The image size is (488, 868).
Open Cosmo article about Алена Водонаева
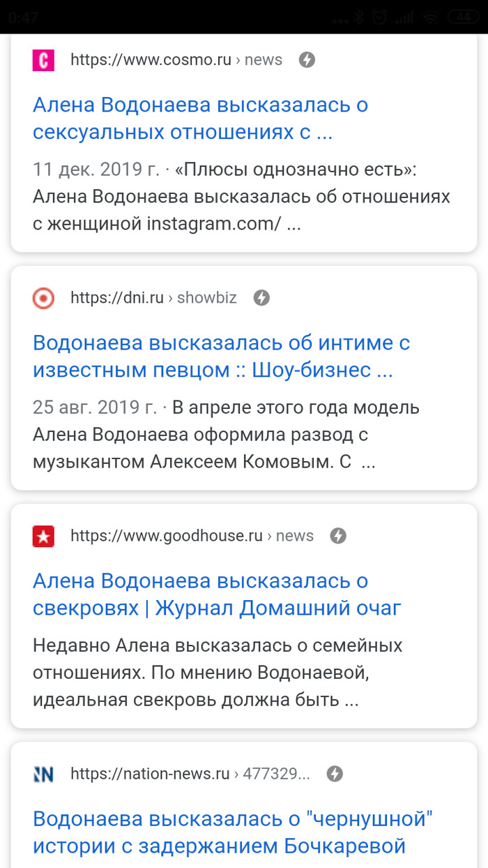200,119
